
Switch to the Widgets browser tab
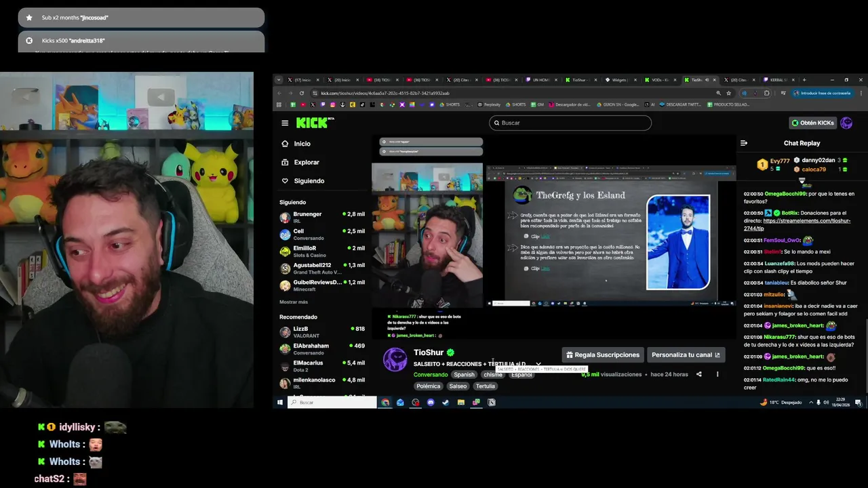621,79
